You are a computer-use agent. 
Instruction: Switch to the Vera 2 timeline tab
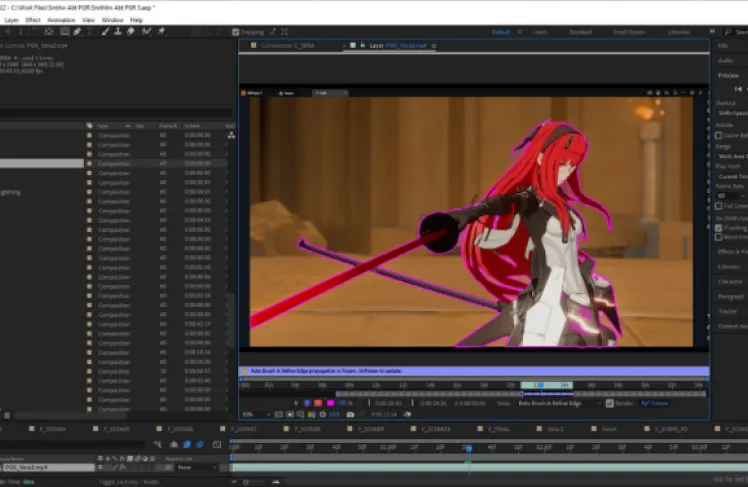pyautogui.click(x=555, y=429)
